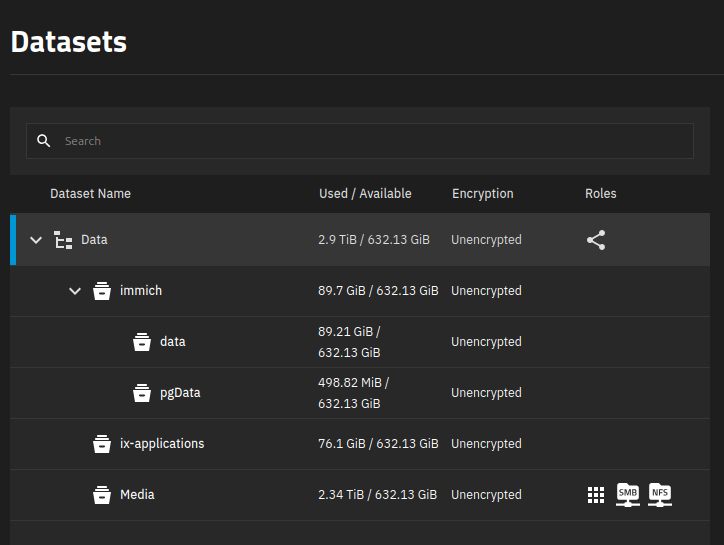Click the pgData dataset bucket icon
Image resolution: width=724 pixels, height=545 pixels.
pyautogui.click(x=142, y=393)
